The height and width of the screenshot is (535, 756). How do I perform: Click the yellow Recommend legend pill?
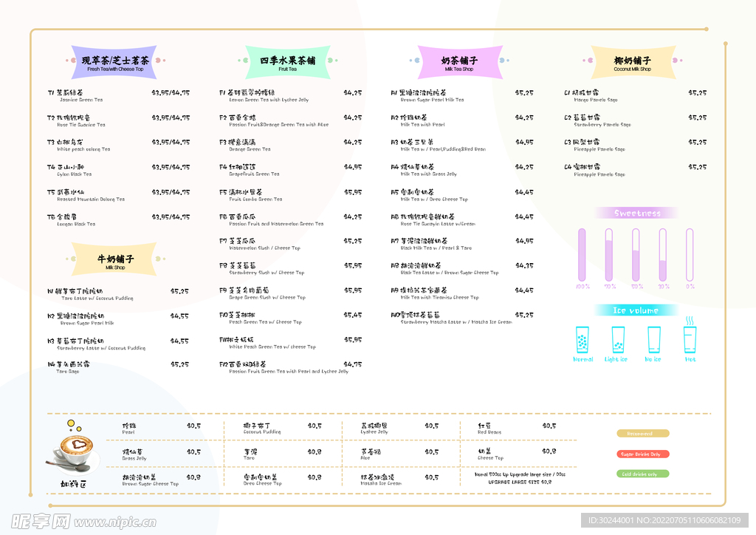pos(643,433)
